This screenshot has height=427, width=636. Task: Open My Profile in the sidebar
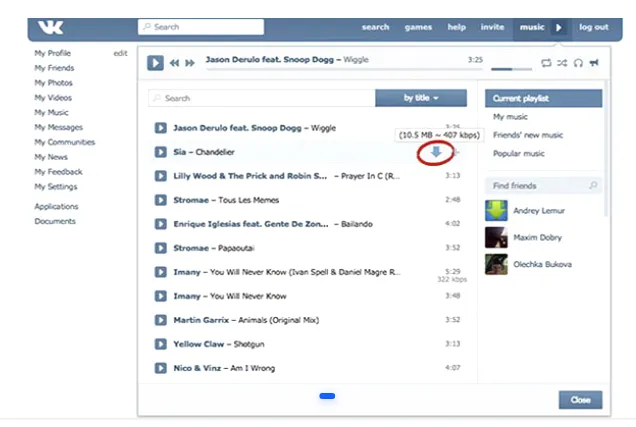coord(53,53)
